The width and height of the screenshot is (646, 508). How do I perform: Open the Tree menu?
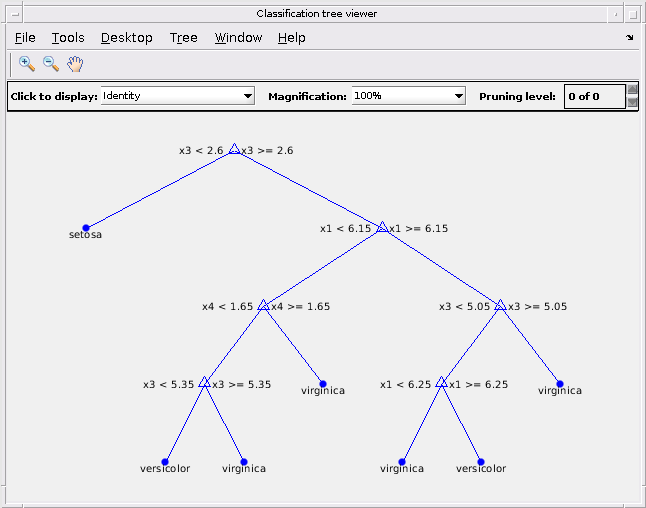click(x=184, y=37)
